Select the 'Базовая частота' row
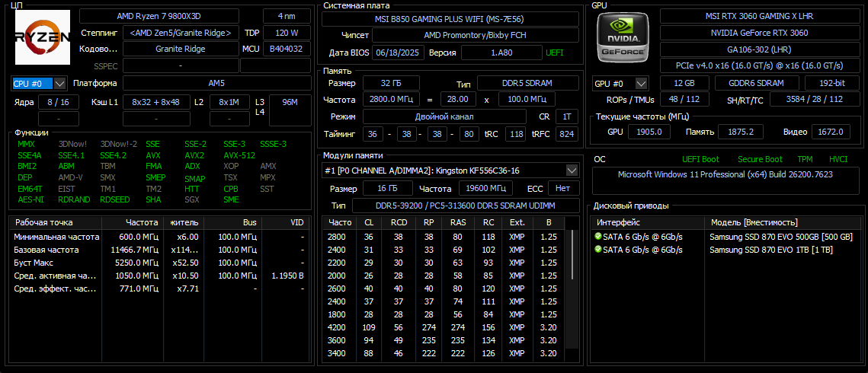 pos(159,249)
